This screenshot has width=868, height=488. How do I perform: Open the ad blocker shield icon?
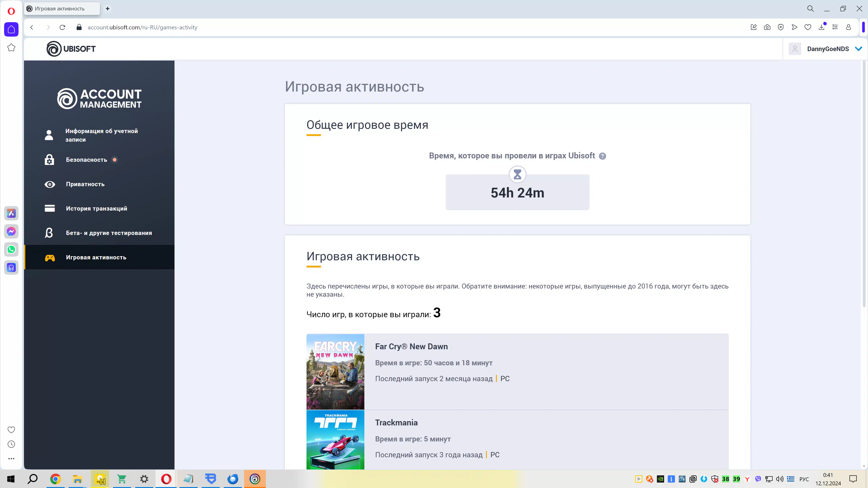[x=781, y=27]
